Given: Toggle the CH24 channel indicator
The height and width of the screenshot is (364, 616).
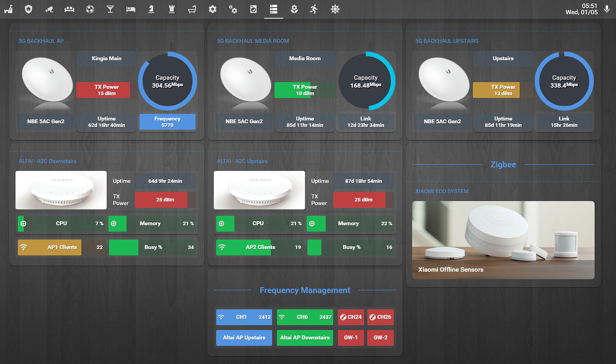Looking at the screenshot, I should click(351, 317).
